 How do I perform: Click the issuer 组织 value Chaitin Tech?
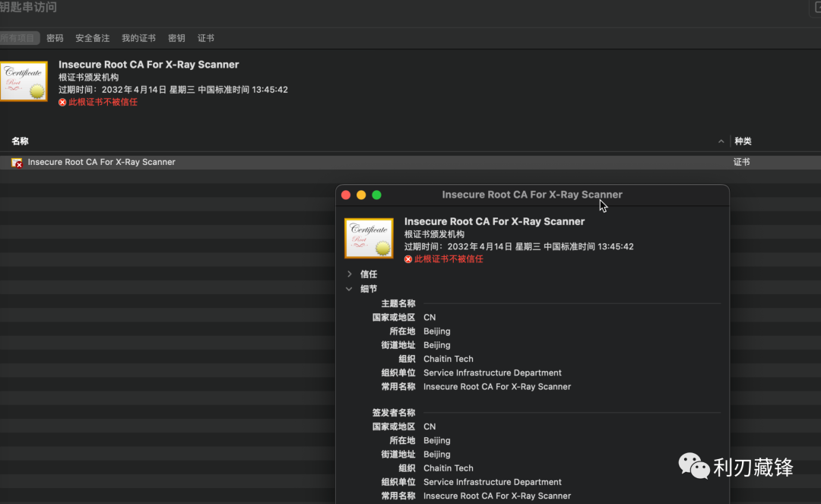(x=449, y=468)
